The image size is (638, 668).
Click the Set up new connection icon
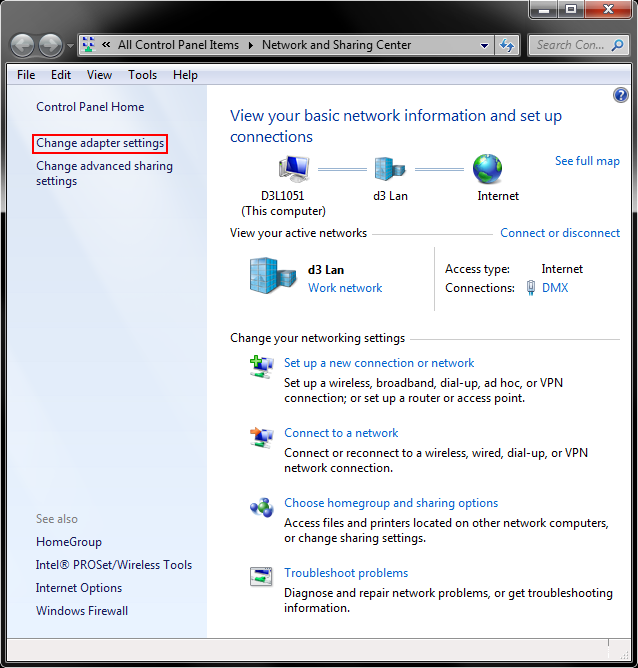pos(262,367)
